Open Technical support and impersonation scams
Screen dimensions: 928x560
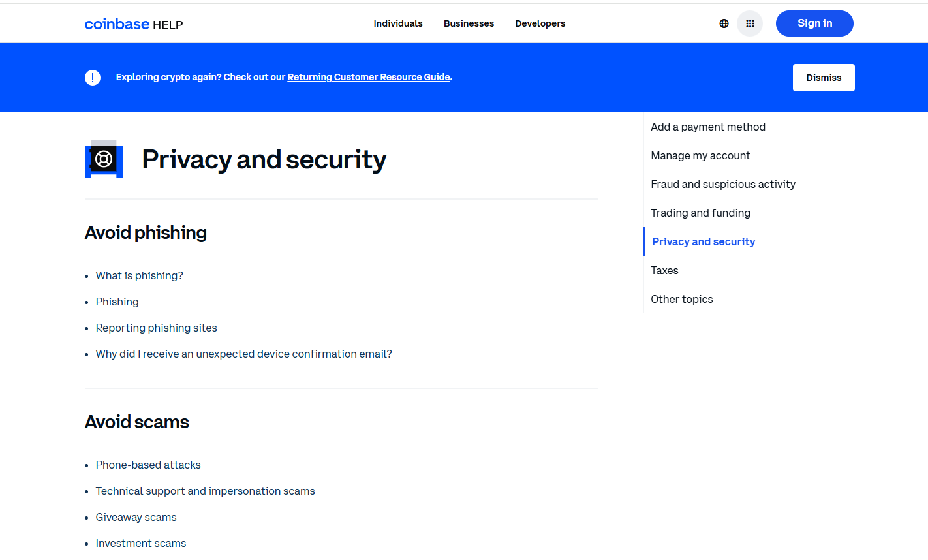pos(205,491)
